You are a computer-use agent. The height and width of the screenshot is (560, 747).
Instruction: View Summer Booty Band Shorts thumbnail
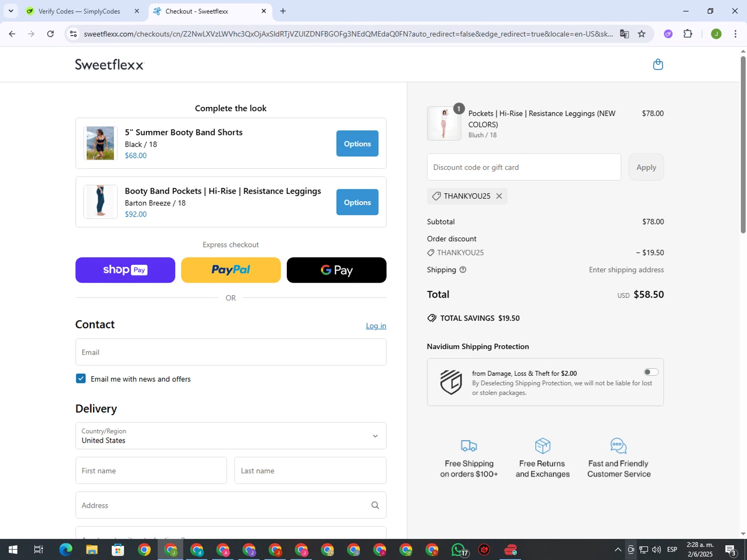(x=100, y=143)
